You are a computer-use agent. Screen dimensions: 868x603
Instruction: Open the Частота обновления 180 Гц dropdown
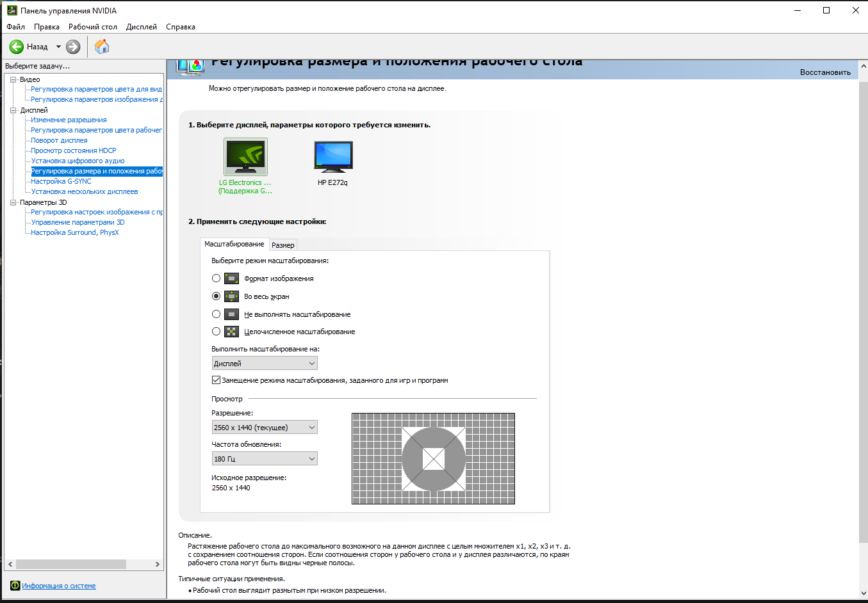click(264, 459)
